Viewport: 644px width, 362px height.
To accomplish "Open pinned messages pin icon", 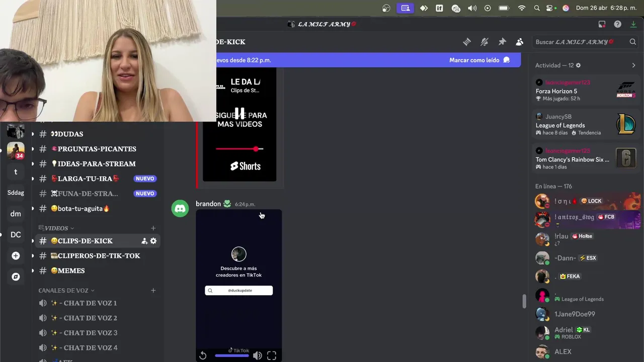I will (502, 42).
